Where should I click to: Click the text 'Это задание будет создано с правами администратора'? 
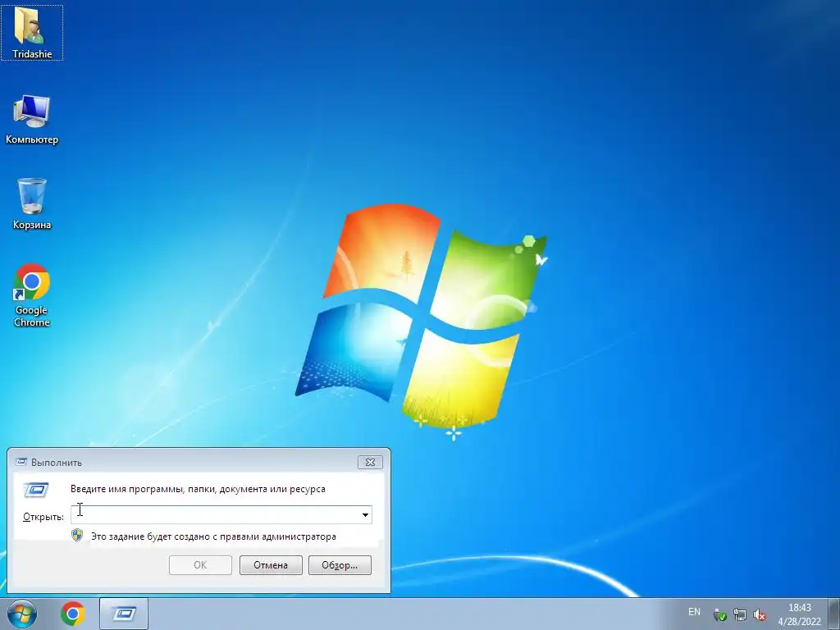(213, 536)
